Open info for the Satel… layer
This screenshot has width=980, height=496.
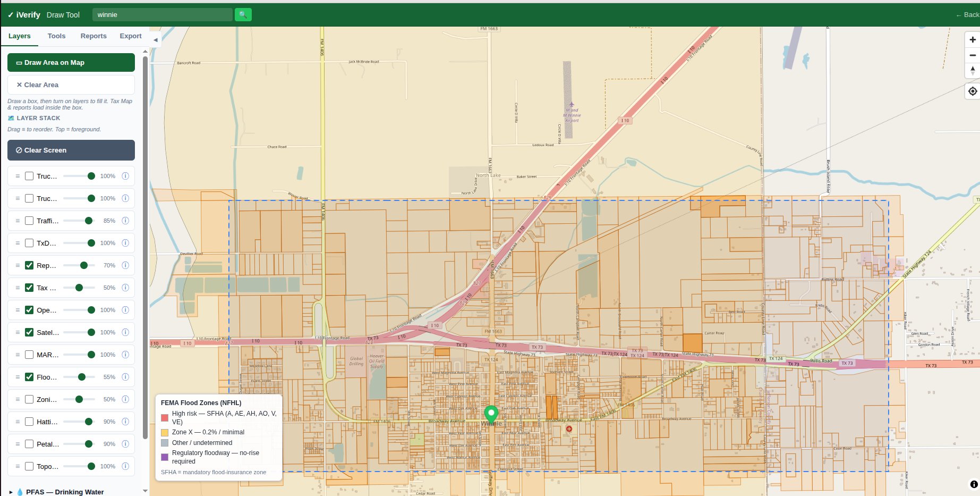[x=125, y=332]
